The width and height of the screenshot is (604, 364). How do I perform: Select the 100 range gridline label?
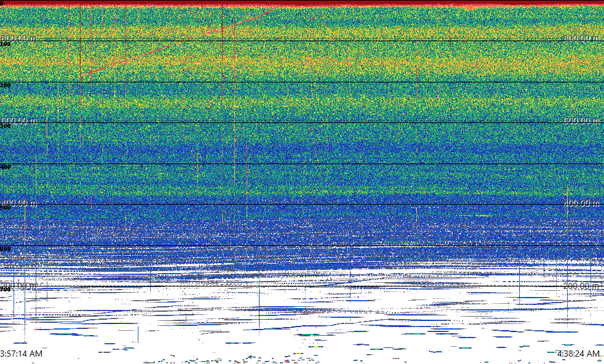(6, 44)
